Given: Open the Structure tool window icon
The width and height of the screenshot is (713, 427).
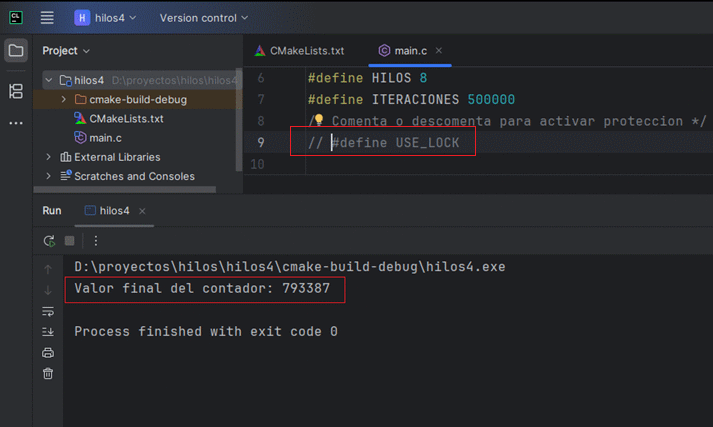Looking at the screenshot, I should (15, 91).
